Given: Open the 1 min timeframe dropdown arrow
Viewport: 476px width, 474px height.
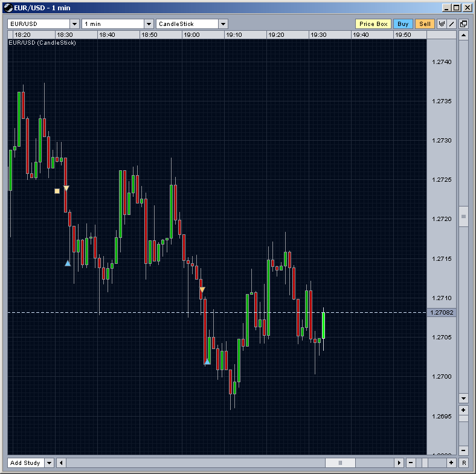Looking at the screenshot, I should (x=149, y=24).
